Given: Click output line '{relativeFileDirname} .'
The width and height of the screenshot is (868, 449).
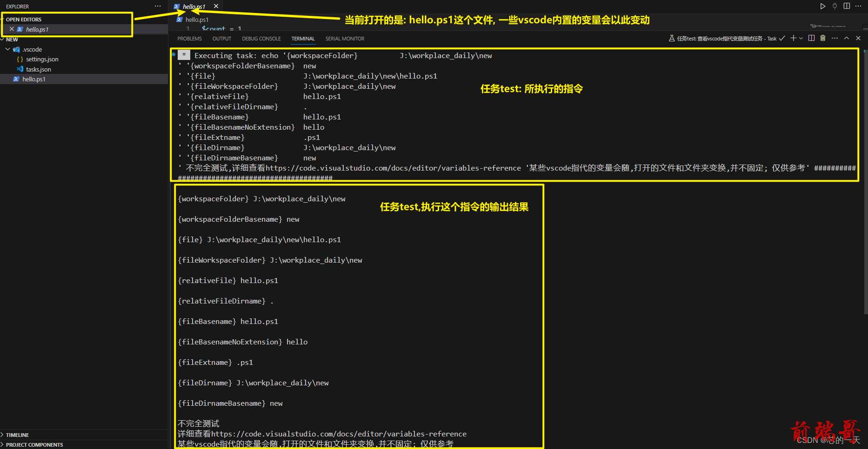Looking at the screenshot, I should 226,301.
